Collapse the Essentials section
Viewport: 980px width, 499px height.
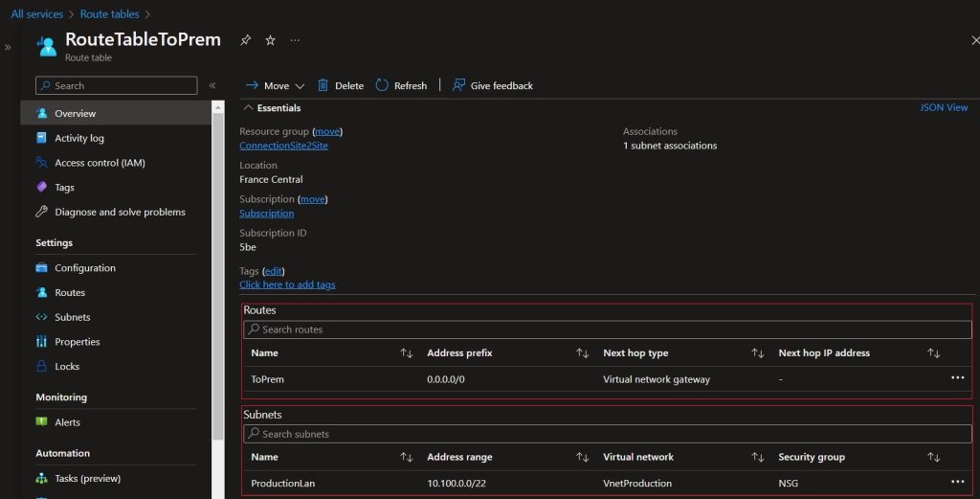click(249, 108)
